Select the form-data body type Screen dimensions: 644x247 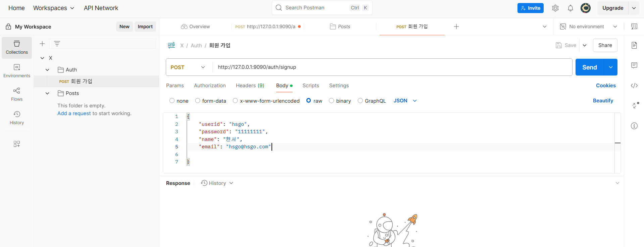[x=198, y=101]
